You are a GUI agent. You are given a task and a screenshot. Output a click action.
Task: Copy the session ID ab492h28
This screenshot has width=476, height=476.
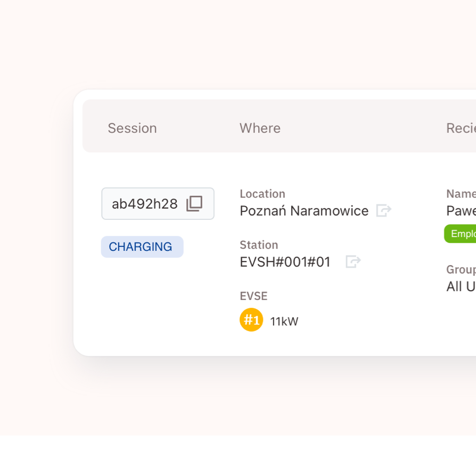click(194, 203)
